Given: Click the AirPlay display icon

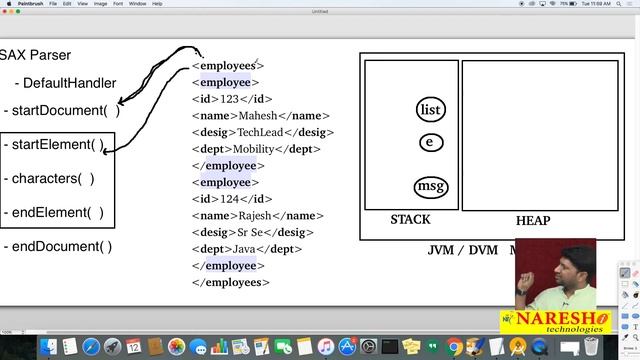Looking at the screenshot, I should pyautogui.click(x=542, y=4).
